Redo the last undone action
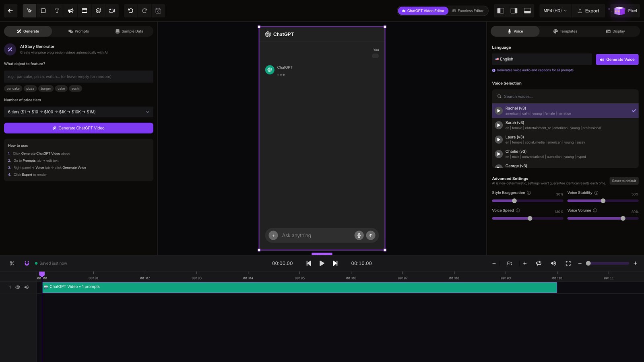 (x=144, y=11)
